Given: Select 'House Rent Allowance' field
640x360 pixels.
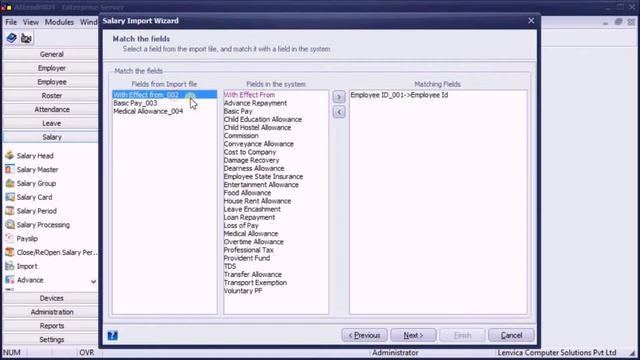Looking at the screenshot, I should point(257,201).
